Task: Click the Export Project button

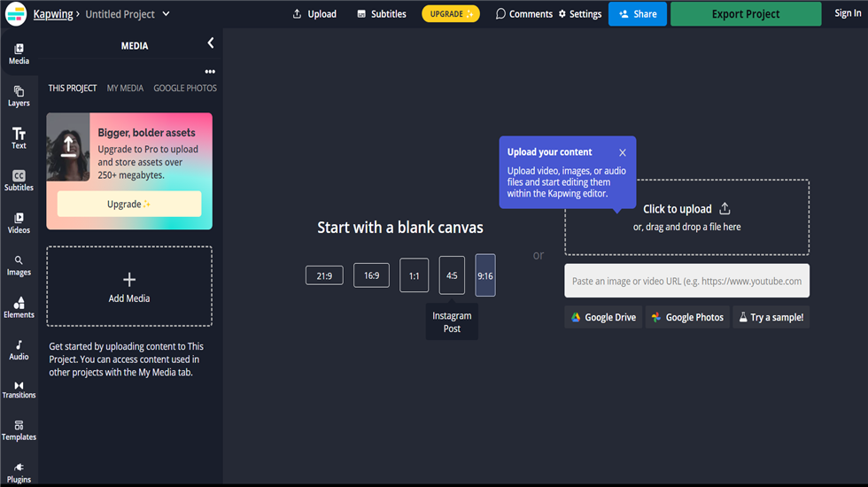Action: (746, 14)
